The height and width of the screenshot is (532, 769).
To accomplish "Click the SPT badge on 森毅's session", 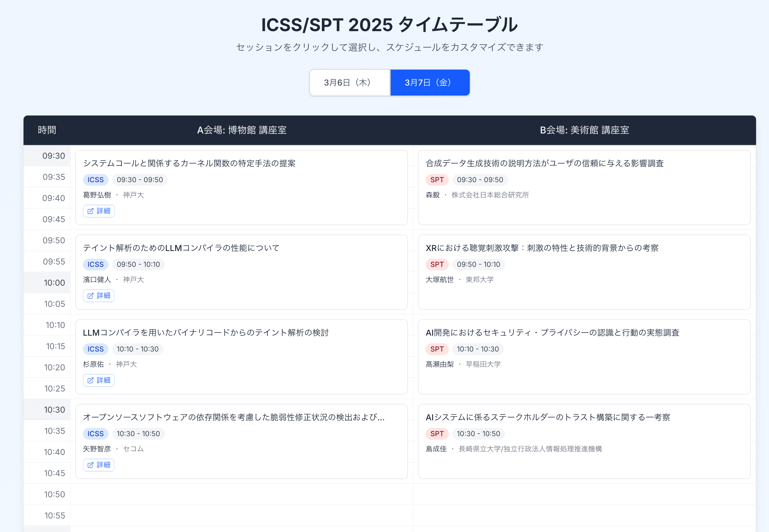I will [437, 180].
